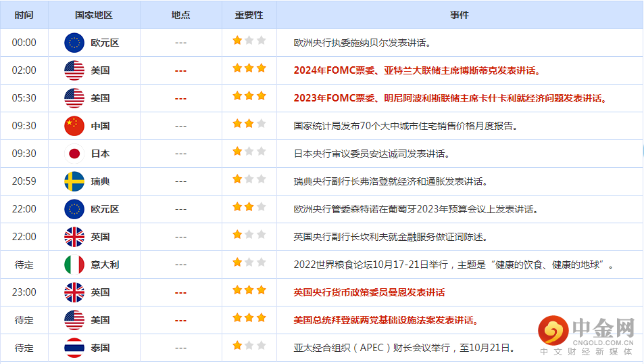The image size is (644, 364).
Task: Click the Japan flag icon
Action: [74, 154]
